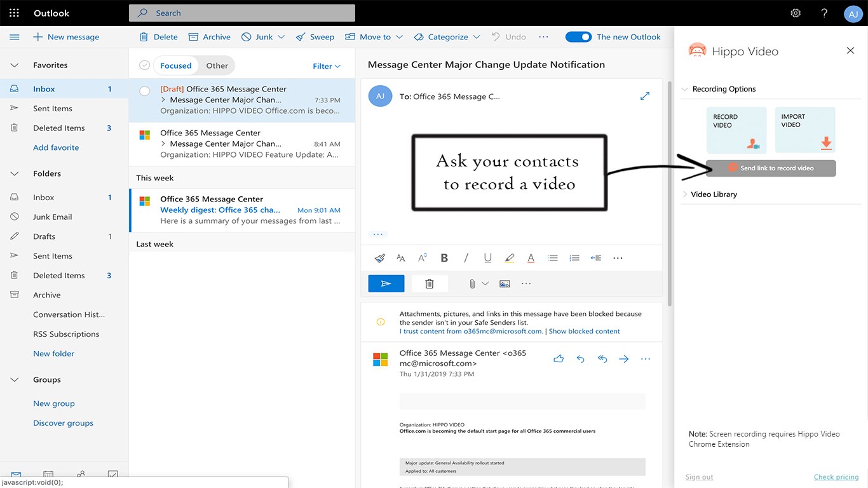Close the Hippo Video panel
Screen dimensions: 868x488
tap(850, 51)
